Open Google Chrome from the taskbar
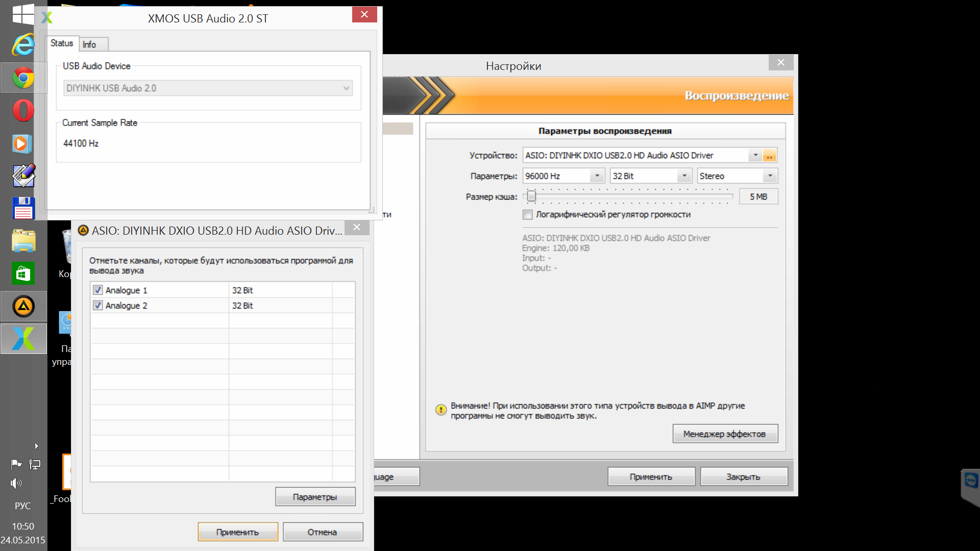 click(23, 78)
